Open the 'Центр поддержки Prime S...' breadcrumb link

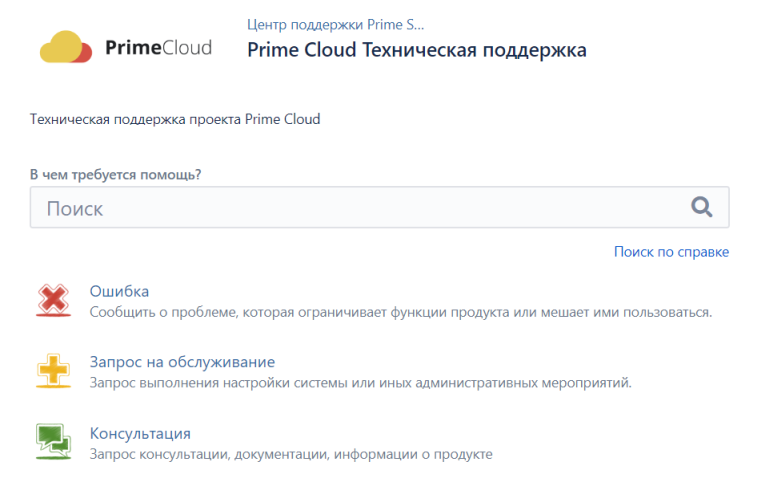pyautogui.click(x=335, y=25)
